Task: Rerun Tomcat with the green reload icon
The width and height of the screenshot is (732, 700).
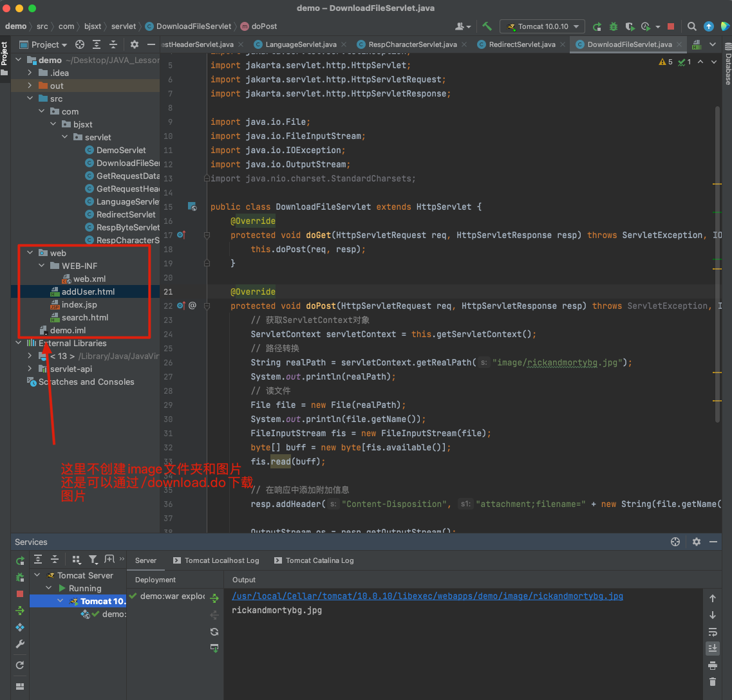Action: [597, 26]
